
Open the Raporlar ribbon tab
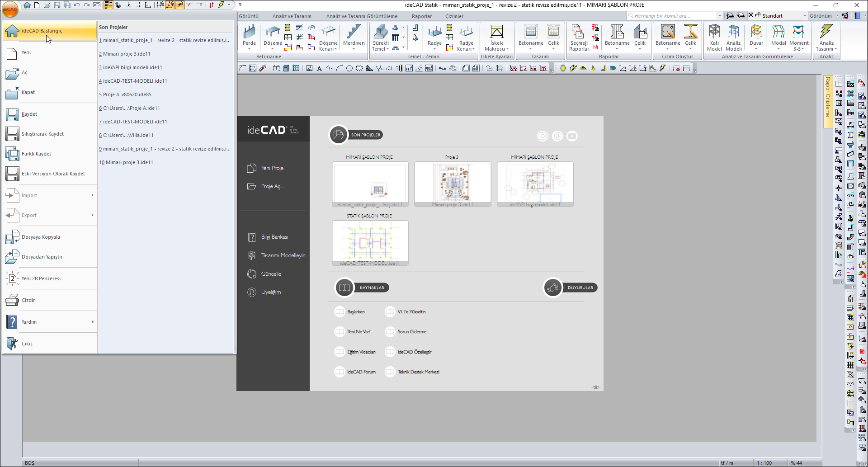(x=421, y=16)
